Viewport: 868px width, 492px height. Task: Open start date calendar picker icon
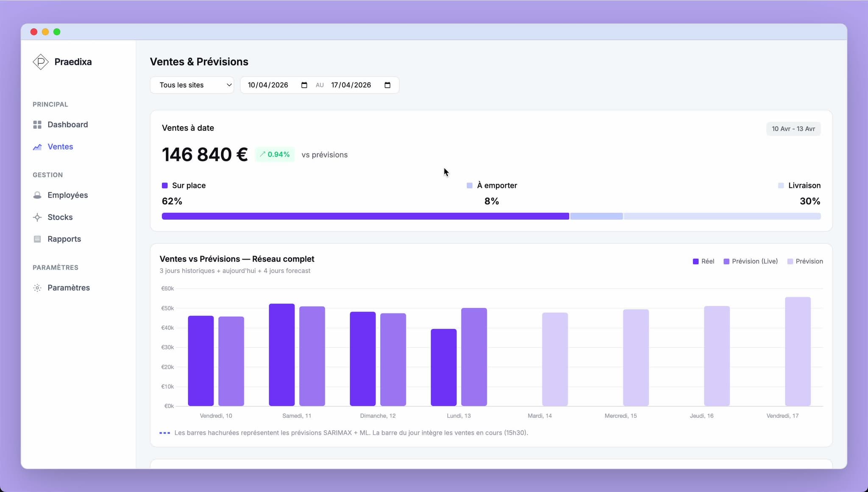pos(304,85)
